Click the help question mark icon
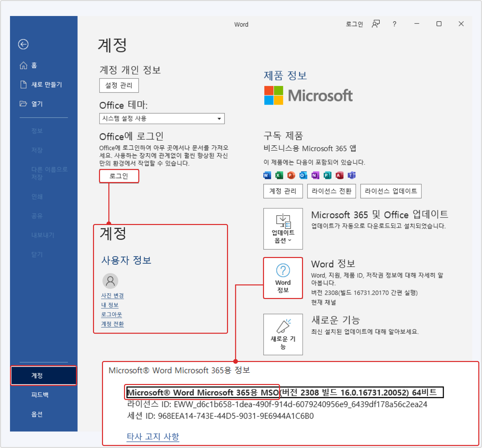This screenshot has height=448, width=482. click(394, 24)
